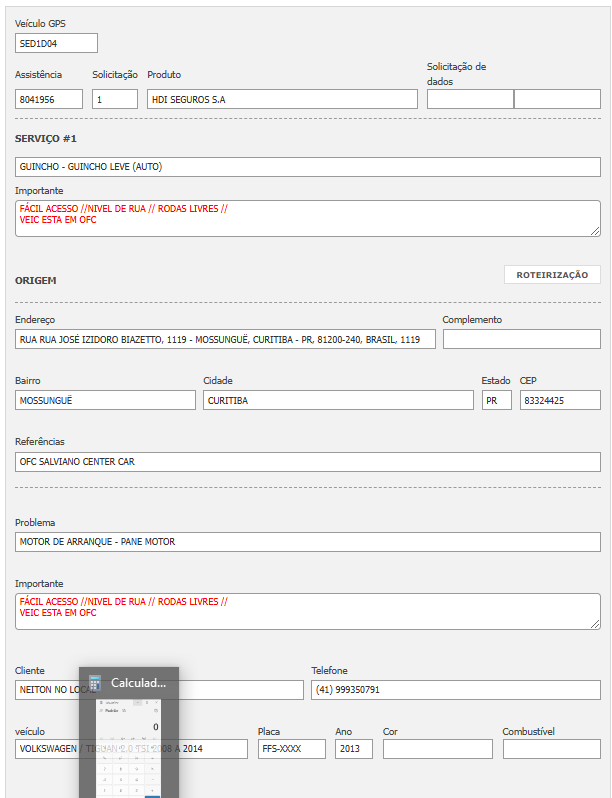
Task: Click the Telefone field
Action: point(455,690)
